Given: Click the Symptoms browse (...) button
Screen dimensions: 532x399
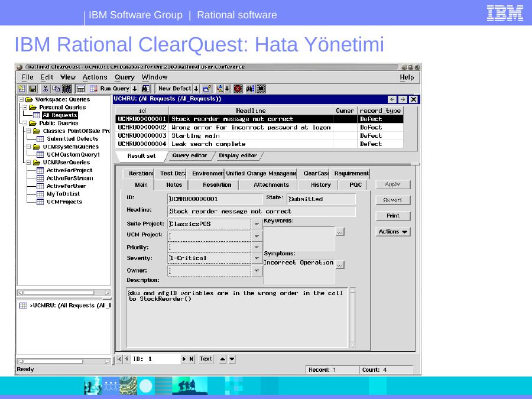Looking at the screenshot, I should click(x=340, y=265).
